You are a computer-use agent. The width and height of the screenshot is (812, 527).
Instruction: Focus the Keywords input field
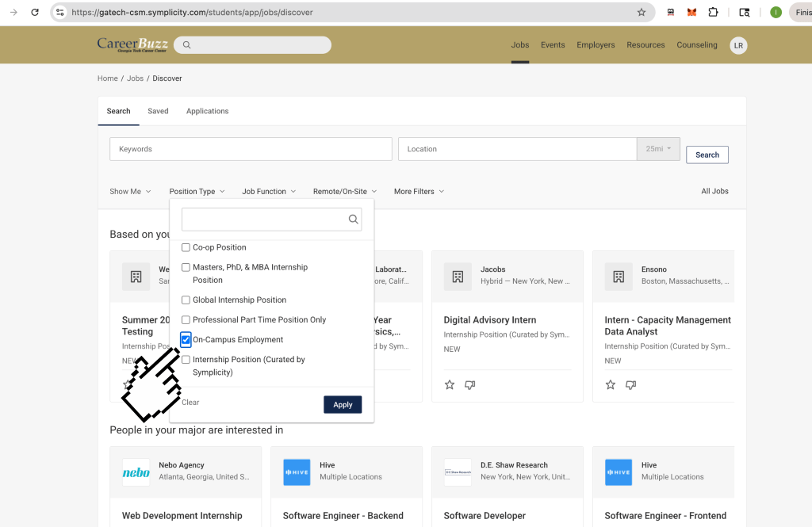tap(251, 149)
